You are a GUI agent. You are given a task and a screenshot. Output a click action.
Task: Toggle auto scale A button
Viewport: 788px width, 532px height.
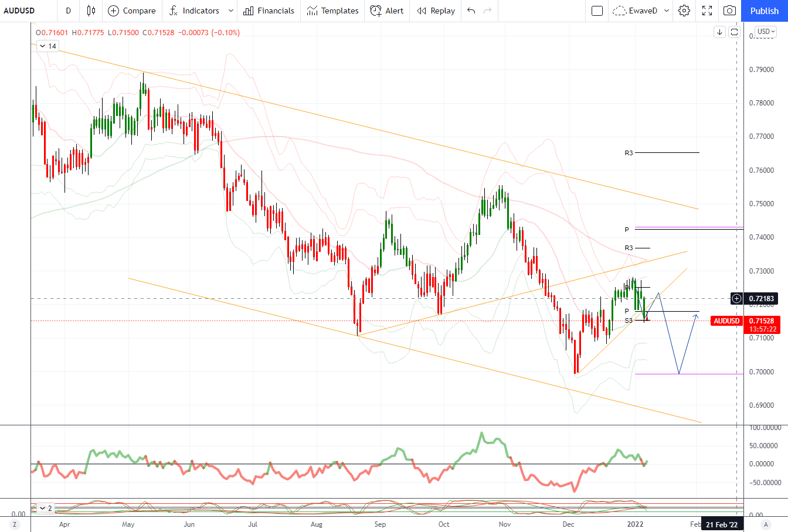(765, 524)
